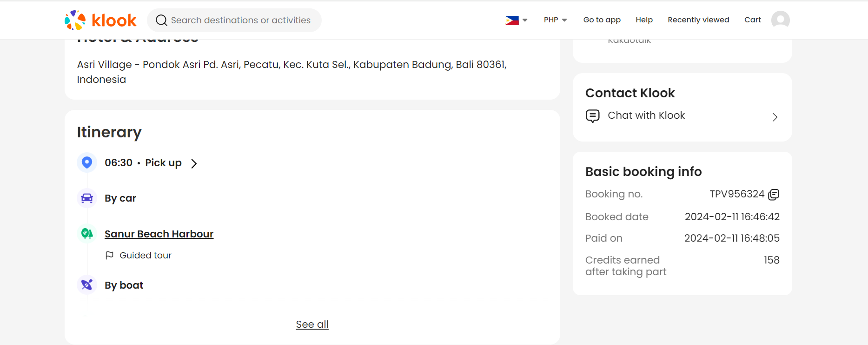868x345 pixels.
Task: Click the pick up location pin icon
Action: (87, 162)
